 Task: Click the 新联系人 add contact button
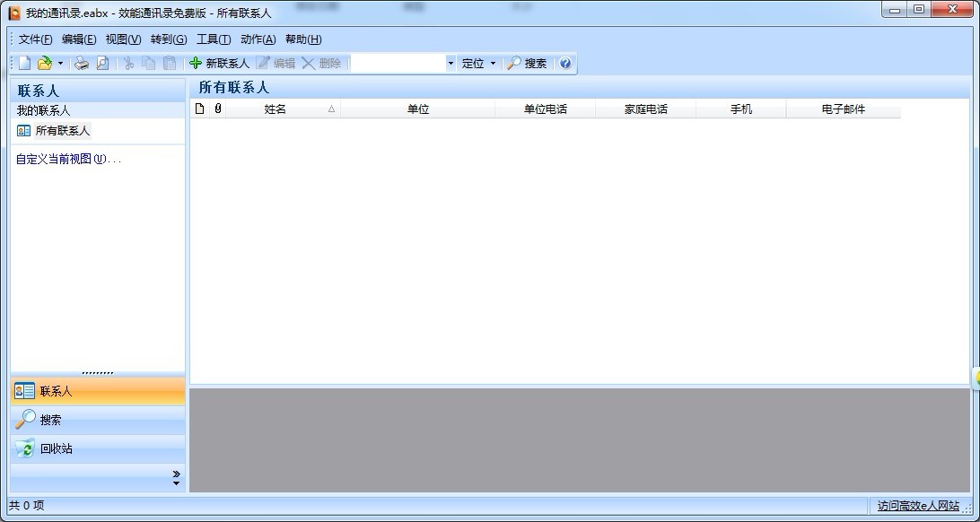pyautogui.click(x=219, y=63)
